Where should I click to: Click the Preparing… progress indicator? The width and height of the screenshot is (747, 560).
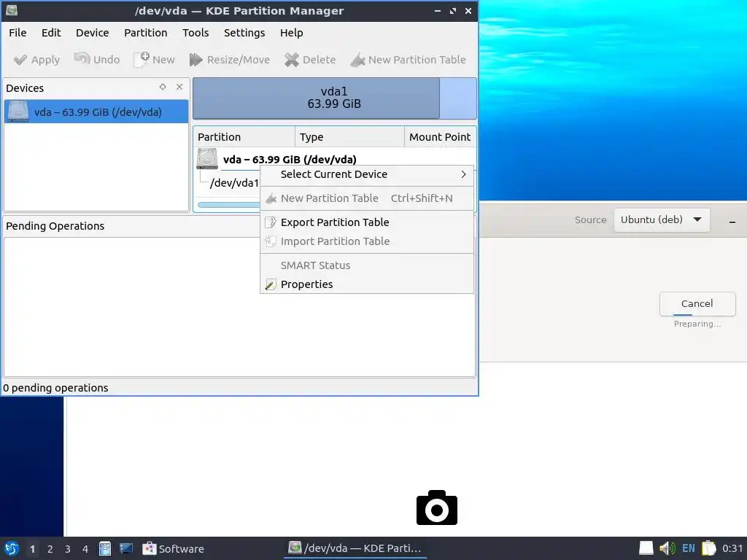pos(697,324)
